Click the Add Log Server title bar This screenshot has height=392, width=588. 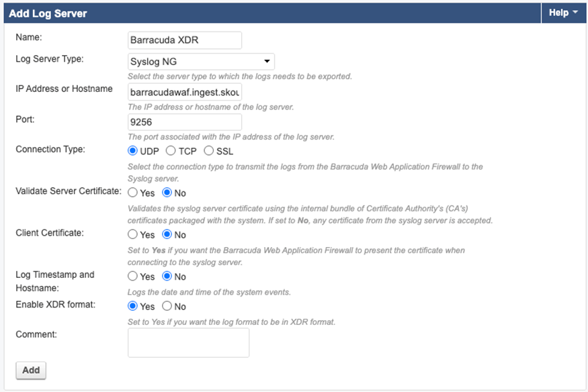(x=269, y=13)
